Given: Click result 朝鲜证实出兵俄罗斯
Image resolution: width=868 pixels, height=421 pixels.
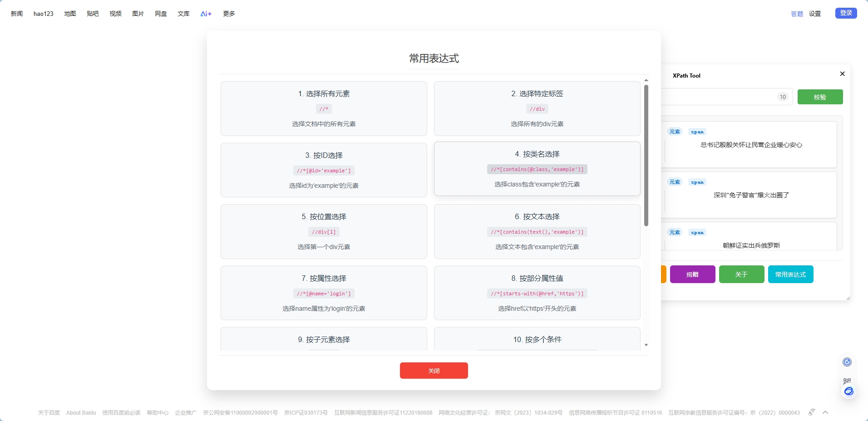Looking at the screenshot, I should pos(751,245).
